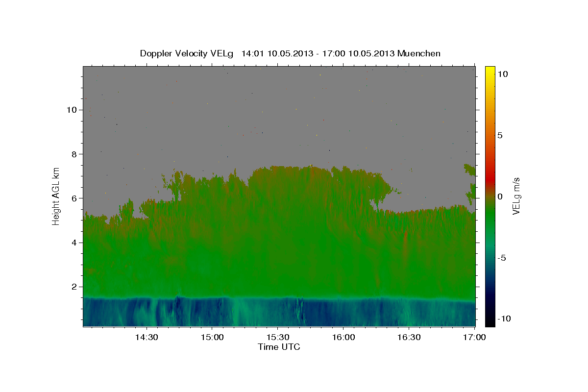Click the 'Time UTC' axis label
588x392 pixels.
coord(279,347)
